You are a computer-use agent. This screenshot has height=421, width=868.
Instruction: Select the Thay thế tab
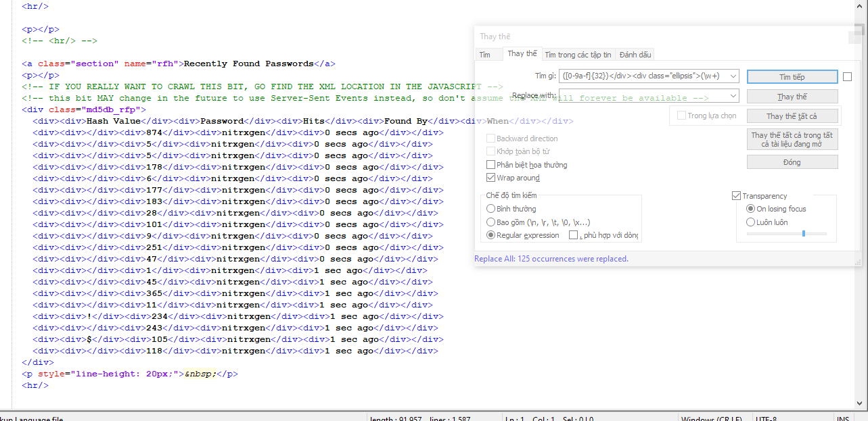point(522,54)
